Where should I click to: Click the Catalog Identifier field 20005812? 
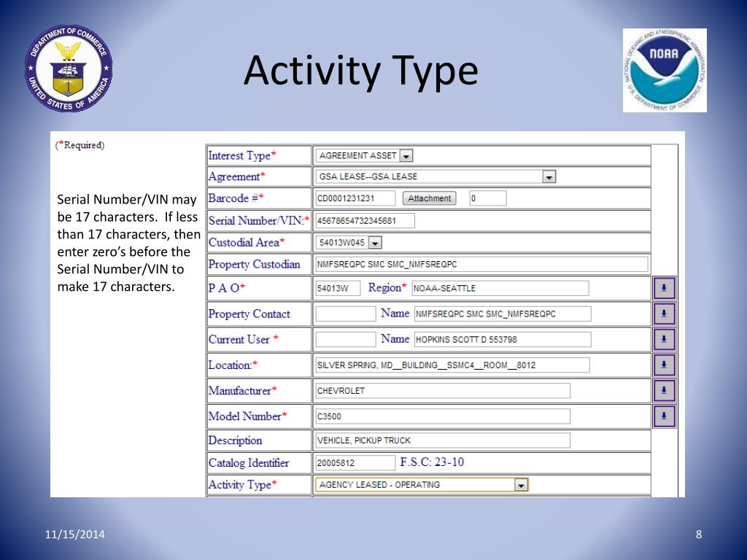click(x=355, y=463)
